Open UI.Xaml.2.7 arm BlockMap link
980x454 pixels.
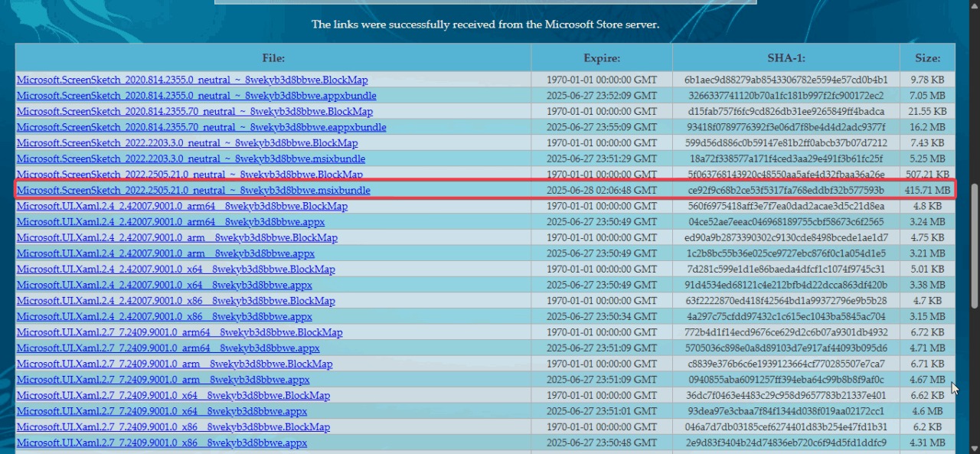click(x=175, y=364)
